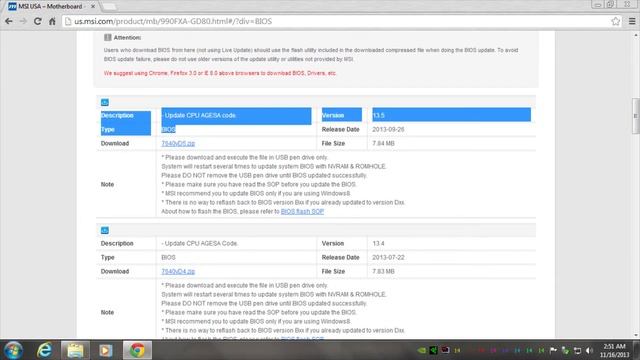
Task: Close the MSI USA – Motherboard tab
Action: pos(93,7)
